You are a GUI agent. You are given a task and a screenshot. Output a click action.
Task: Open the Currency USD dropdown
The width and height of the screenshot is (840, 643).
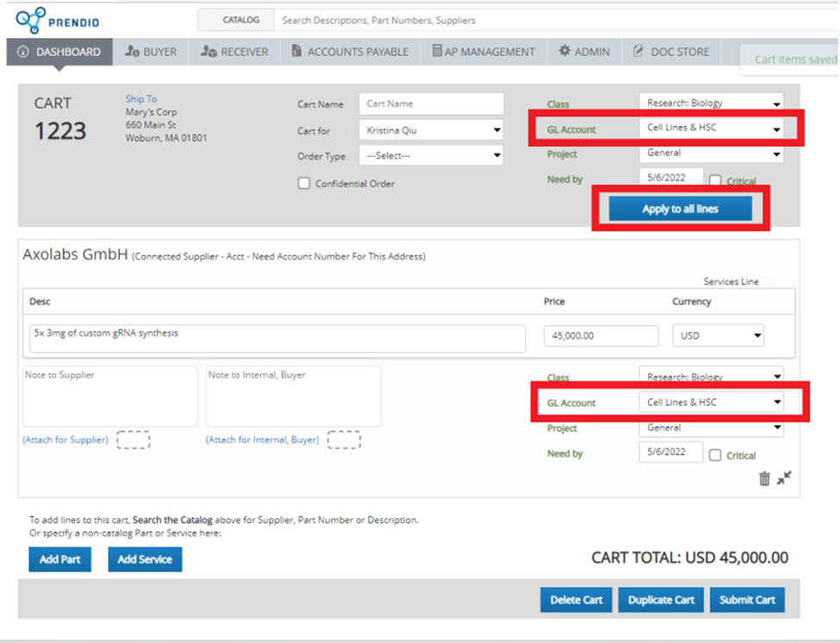pos(718,335)
